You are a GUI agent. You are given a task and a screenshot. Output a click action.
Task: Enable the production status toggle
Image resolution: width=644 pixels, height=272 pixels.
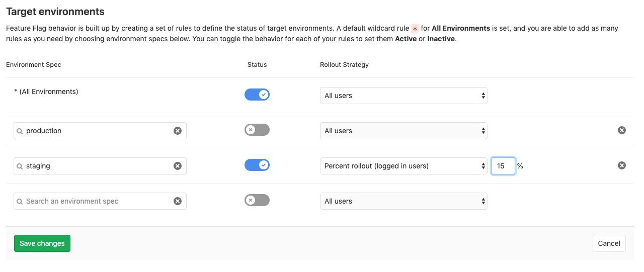[257, 130]
